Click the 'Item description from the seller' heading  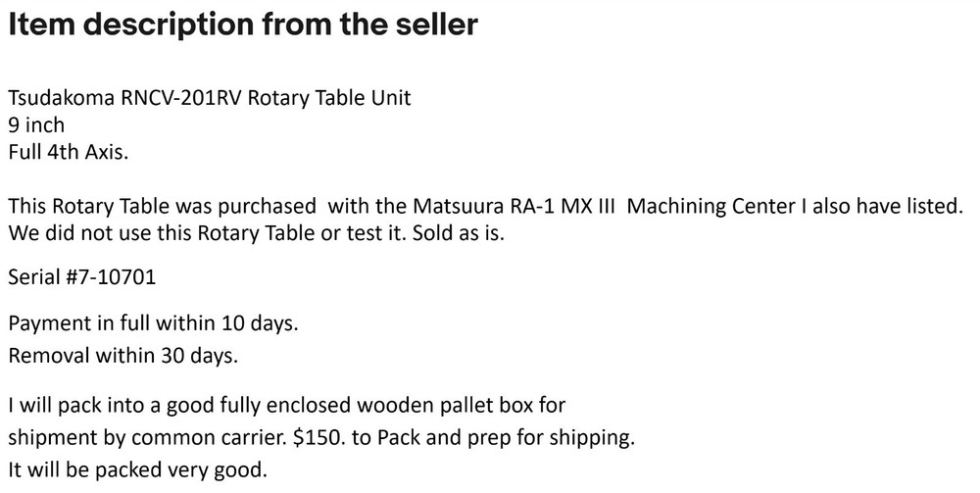(x=242, y=25)
